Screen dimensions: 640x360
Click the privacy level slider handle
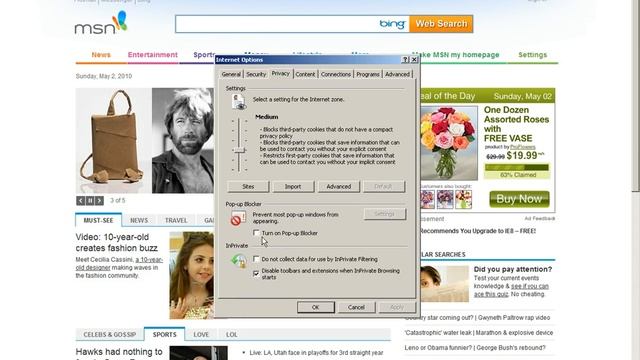point(239,150)
